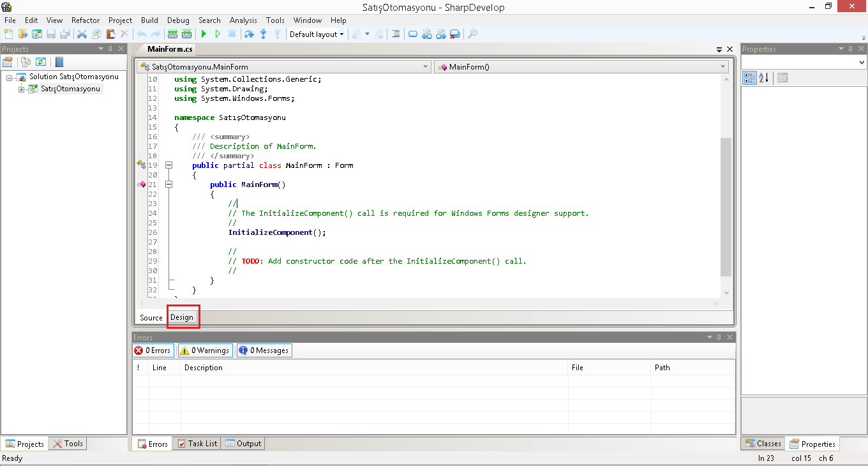
Task: Click the Cut scissors icon
Action: 82,34
